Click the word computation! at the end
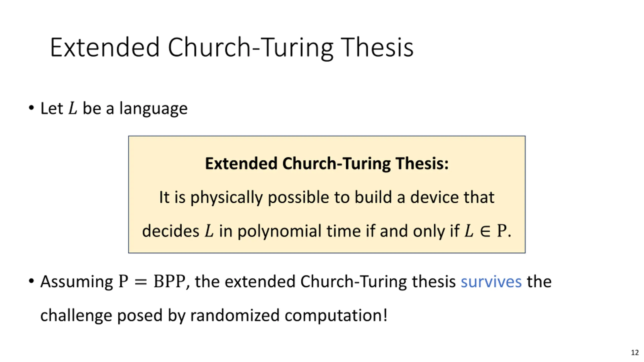This screenshot has width=644, height=362. pos(336,315)
